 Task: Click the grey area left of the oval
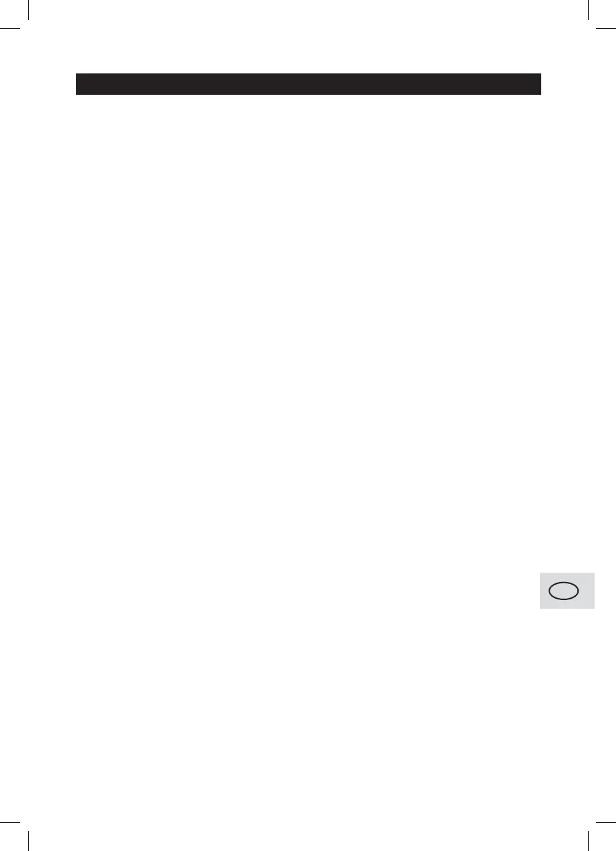(x=544, y=591)
